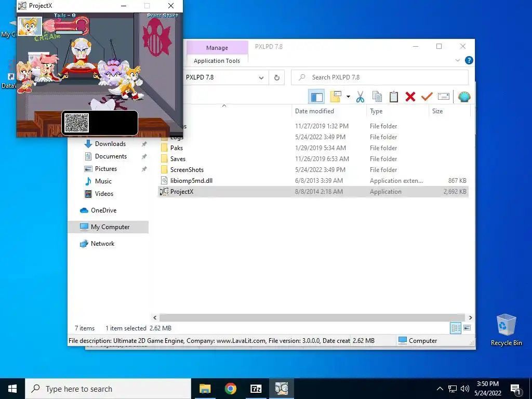Show hidden system tray icons

440,389
